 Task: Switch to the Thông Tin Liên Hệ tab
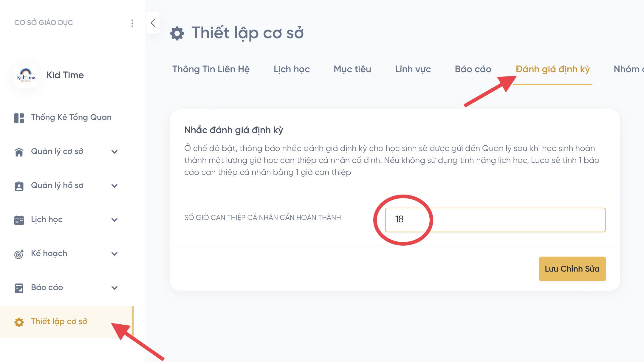(x=211, y=69)
